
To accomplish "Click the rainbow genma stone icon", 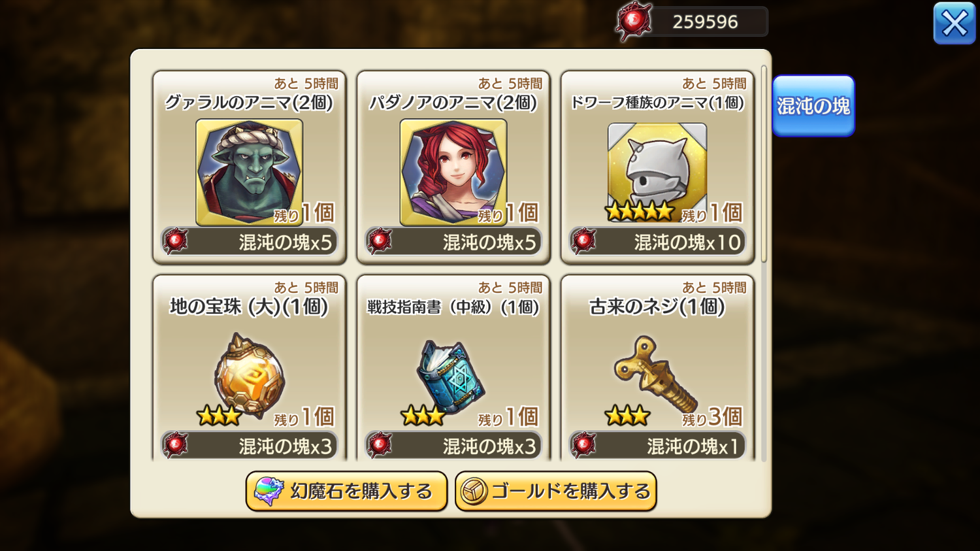I will point(269,492).
